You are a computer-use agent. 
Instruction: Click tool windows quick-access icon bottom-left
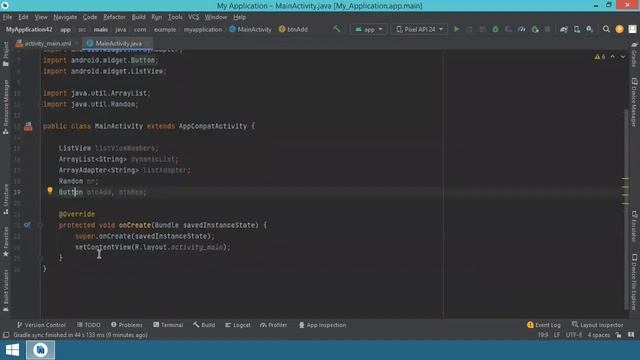click(6, 335)
